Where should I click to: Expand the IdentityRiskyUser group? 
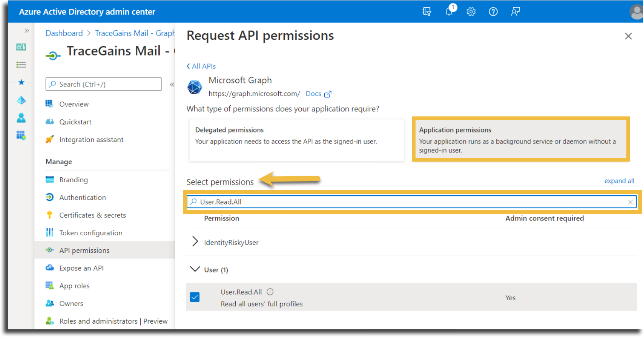(x=195, y=242)
